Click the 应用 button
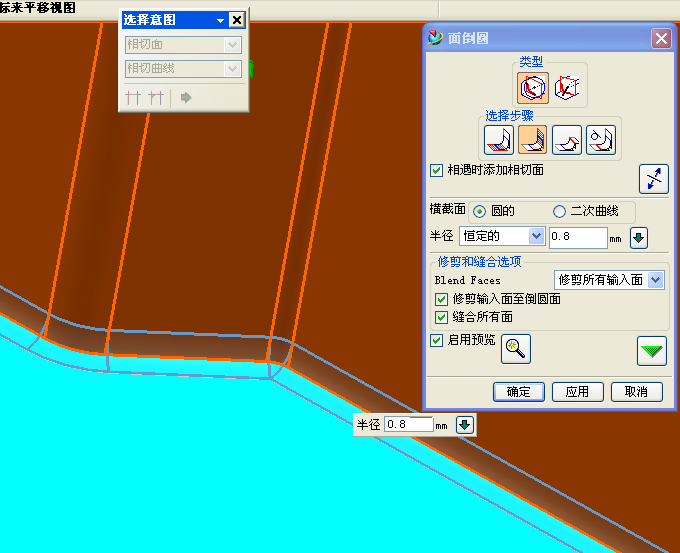 (x=578, y=392)
